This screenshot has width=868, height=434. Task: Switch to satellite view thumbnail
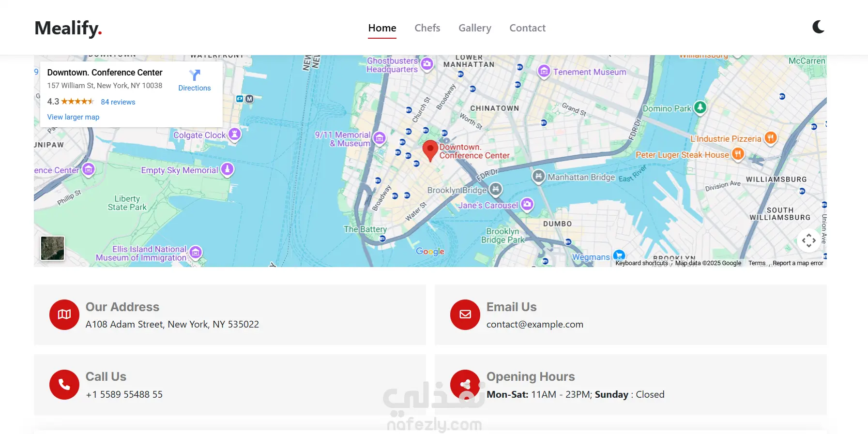(x=53, y=248)
